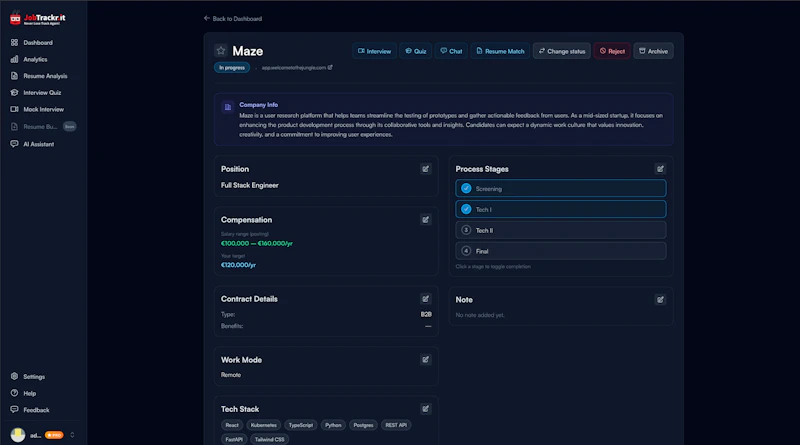Toggle the Tech I stage completion
Screen dimensions: 800x445
[x=561, y=209]
